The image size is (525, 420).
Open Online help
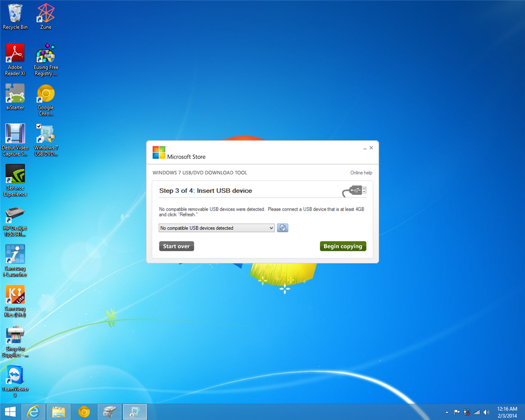[361, 172]
